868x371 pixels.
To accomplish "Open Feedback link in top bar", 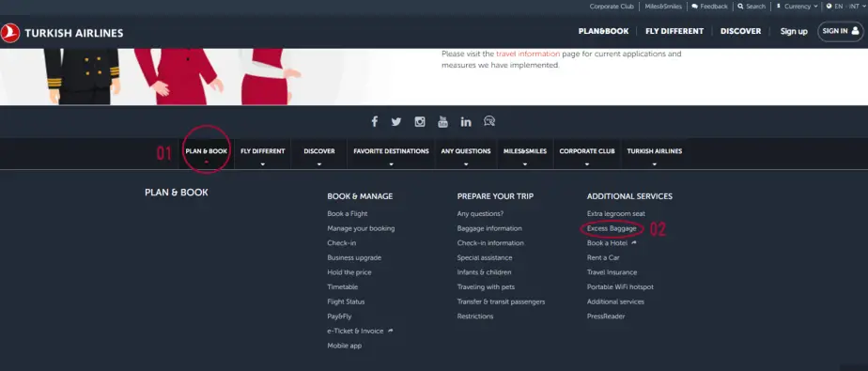I will (709, 7).
